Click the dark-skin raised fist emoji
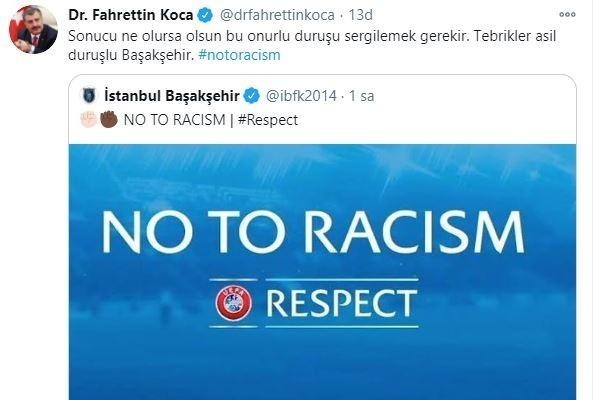Image resolution: width=593 pixels, height=400 pixels. point(109,119)
